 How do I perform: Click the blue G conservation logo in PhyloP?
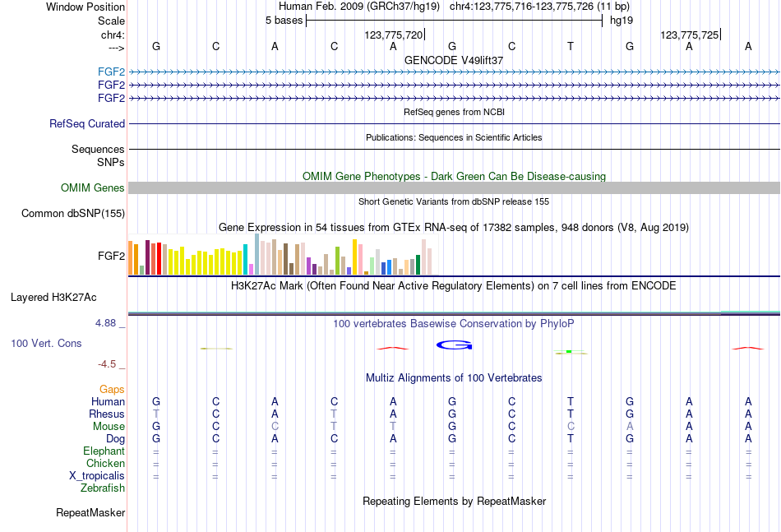[454, 345]
